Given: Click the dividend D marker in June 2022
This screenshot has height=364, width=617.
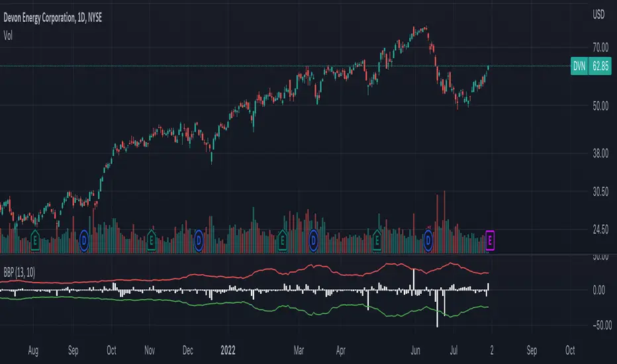Looking at the screenshot, I should click(428, 240).
